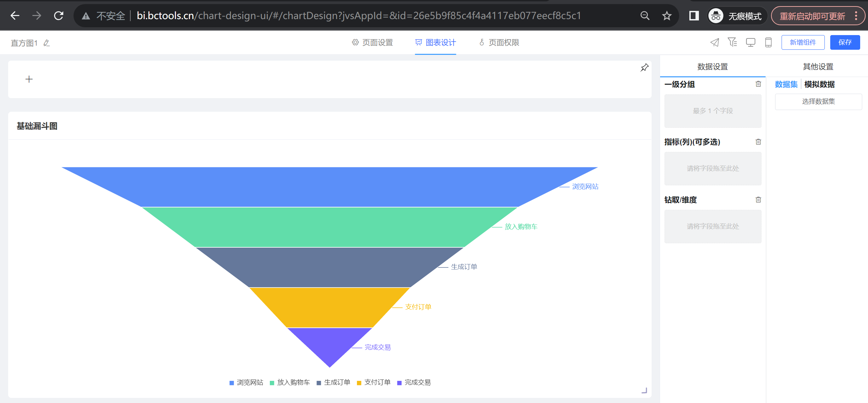868x403 pixels.
Task: Click the 新增组件 button
Action: pyautogui.click(x=803, y=42)
